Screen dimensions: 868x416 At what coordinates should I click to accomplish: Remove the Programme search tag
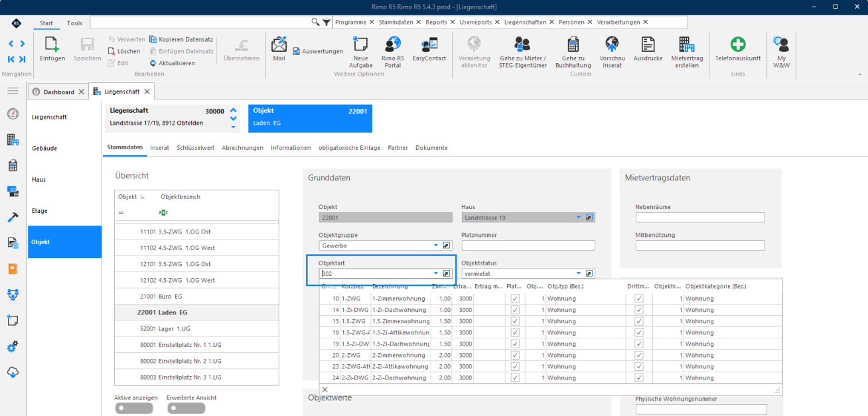point(372,22)
